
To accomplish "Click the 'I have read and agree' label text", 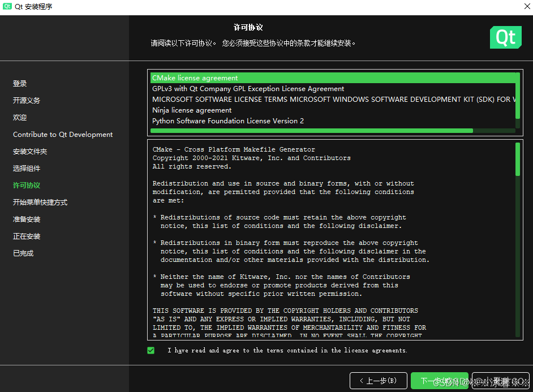I will 287,350.
